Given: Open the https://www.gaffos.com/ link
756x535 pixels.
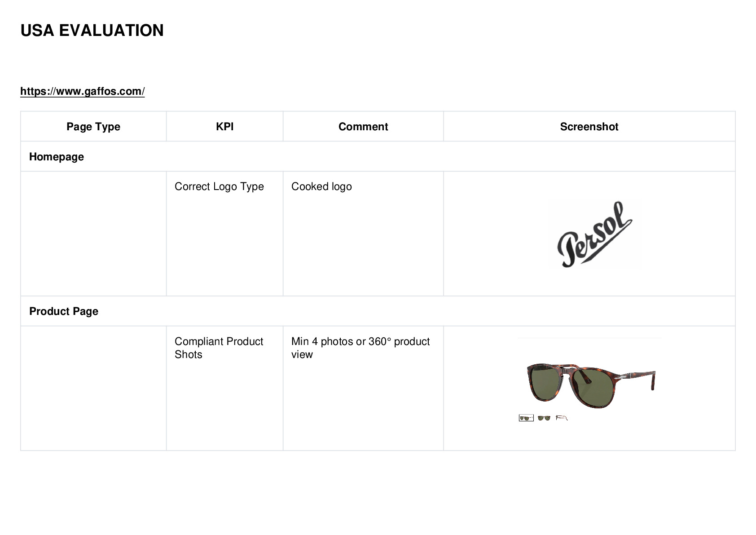Looking at the screenshot, I should (x=83, y=91).
